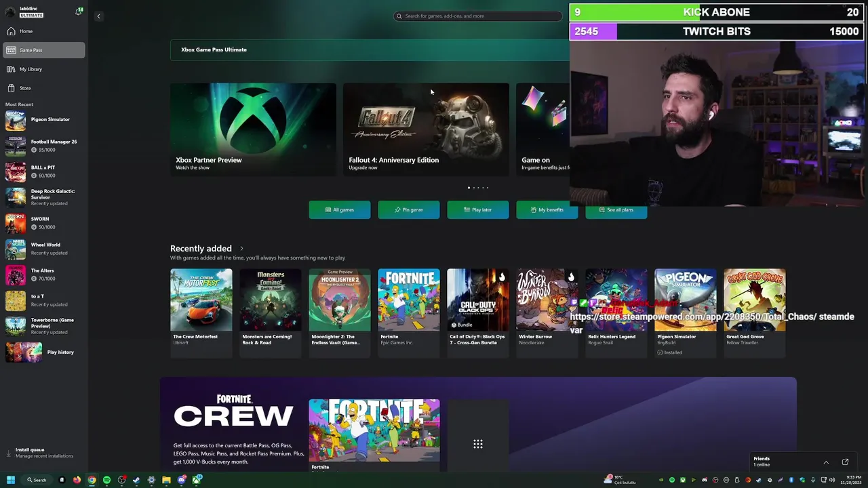Open The Crew Motorfest game tile

201,312
